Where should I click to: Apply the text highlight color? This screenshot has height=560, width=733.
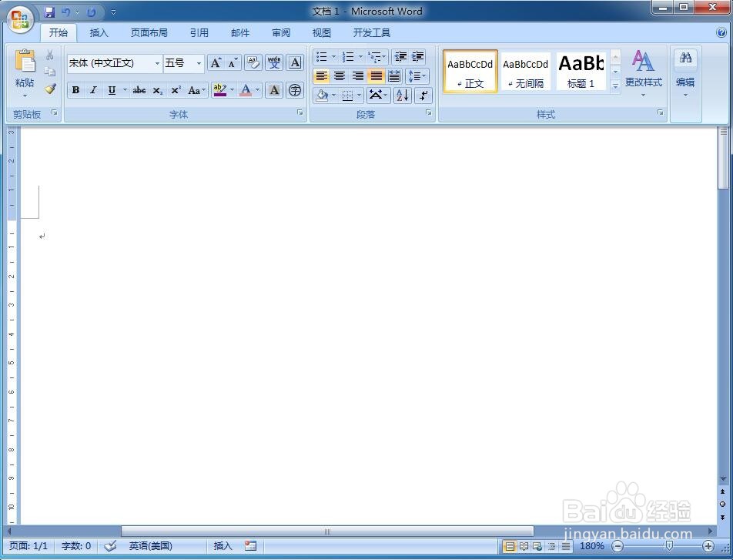click(219, 90)
